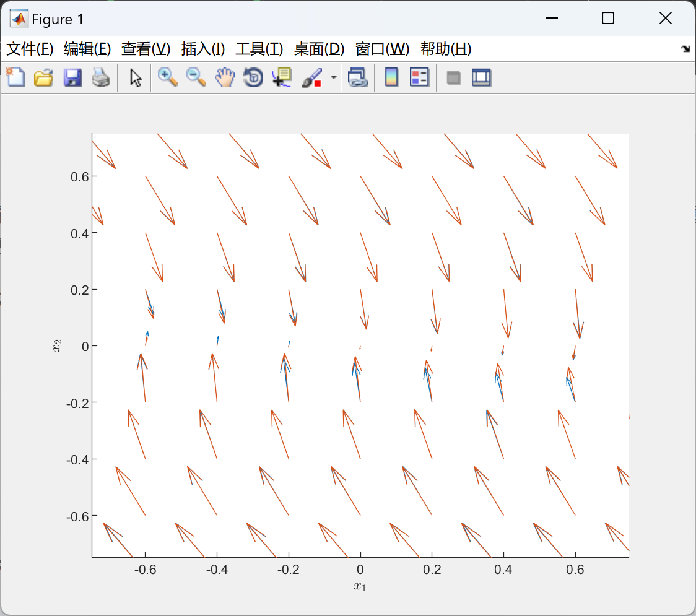Click the MATLAB logo in title bar
The image size is (696, 616).
point(19,18)
